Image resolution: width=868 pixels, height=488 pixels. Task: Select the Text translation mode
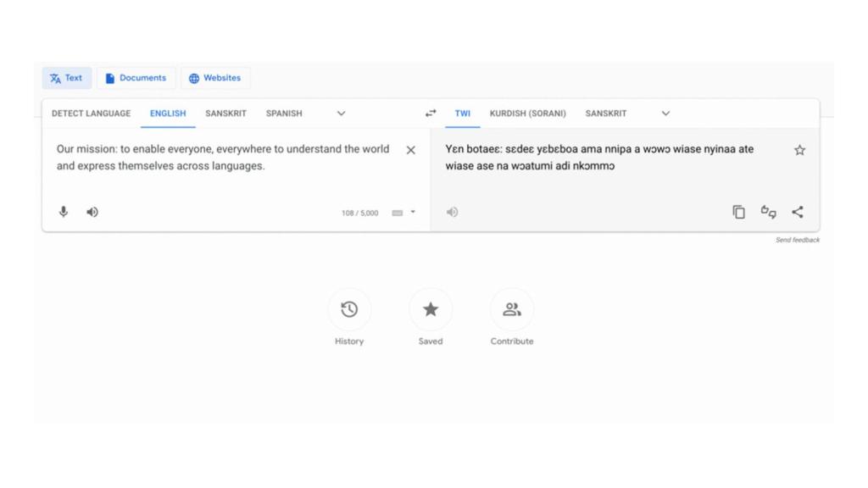[x=66, y=78]
